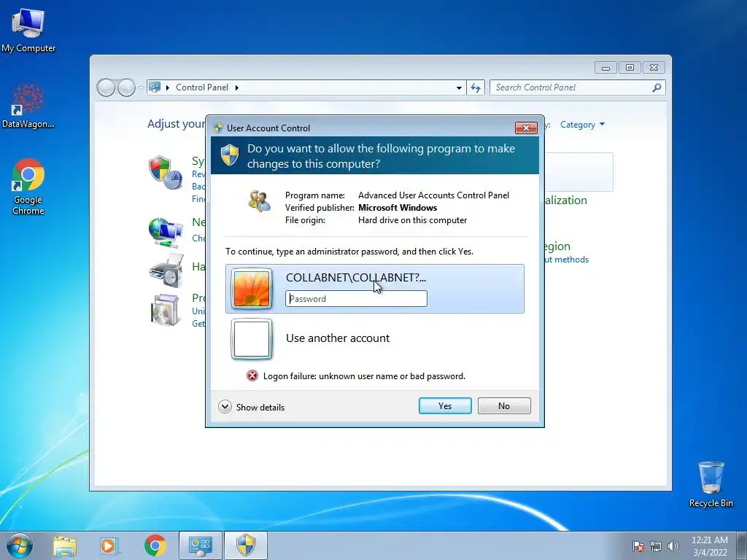Open Action Center flag in system tray
This screenshot has width=747, height=560.
click(638, 546)
